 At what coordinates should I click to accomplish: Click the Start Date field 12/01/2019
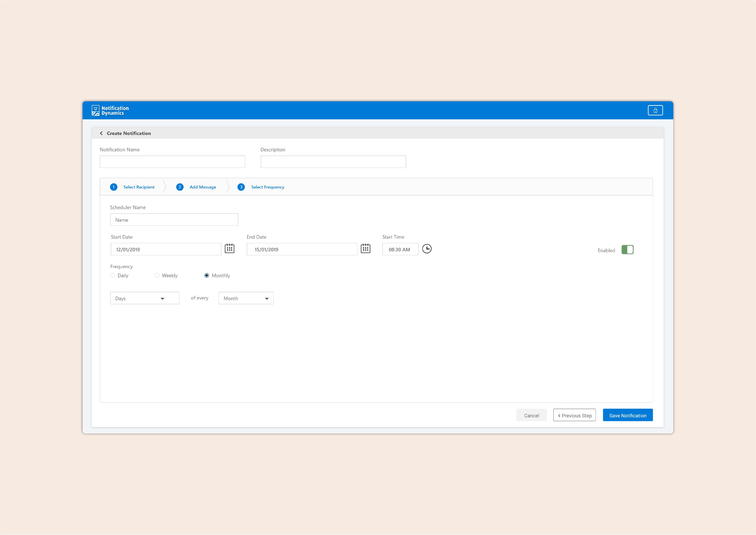[x=166, y=249]
